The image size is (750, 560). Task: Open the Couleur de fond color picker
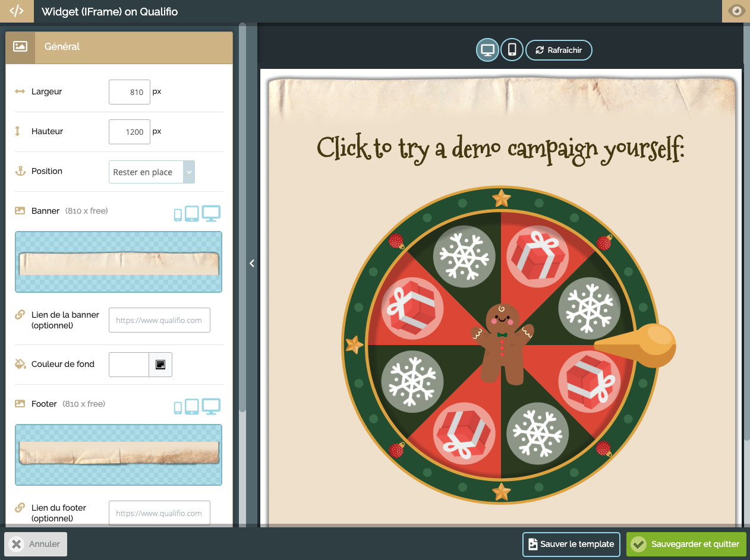pyautogui.click(x=160, y=365)
